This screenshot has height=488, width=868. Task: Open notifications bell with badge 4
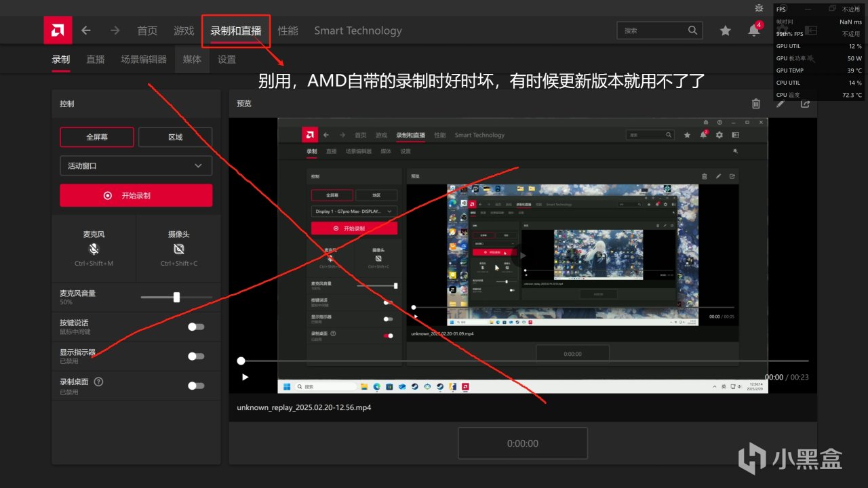click(754, 30)
